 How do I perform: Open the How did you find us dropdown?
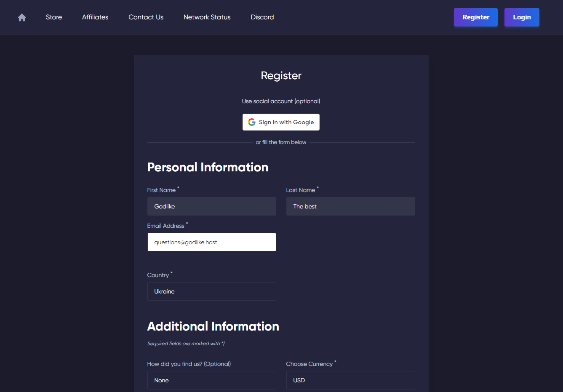(x=212, y=380)
